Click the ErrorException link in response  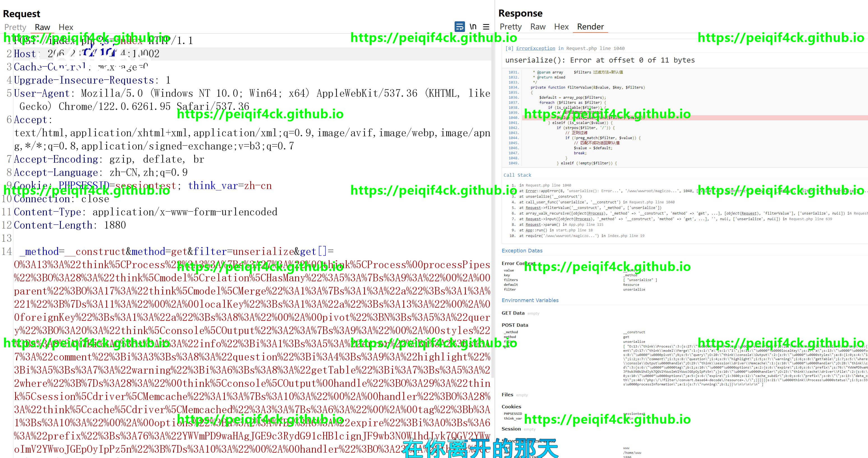click(535, 49)
